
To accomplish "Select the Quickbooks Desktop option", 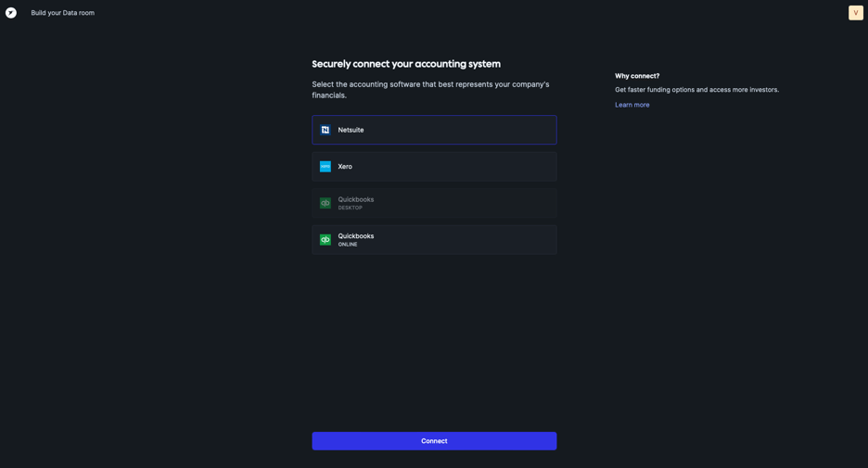I will [434, 203].
